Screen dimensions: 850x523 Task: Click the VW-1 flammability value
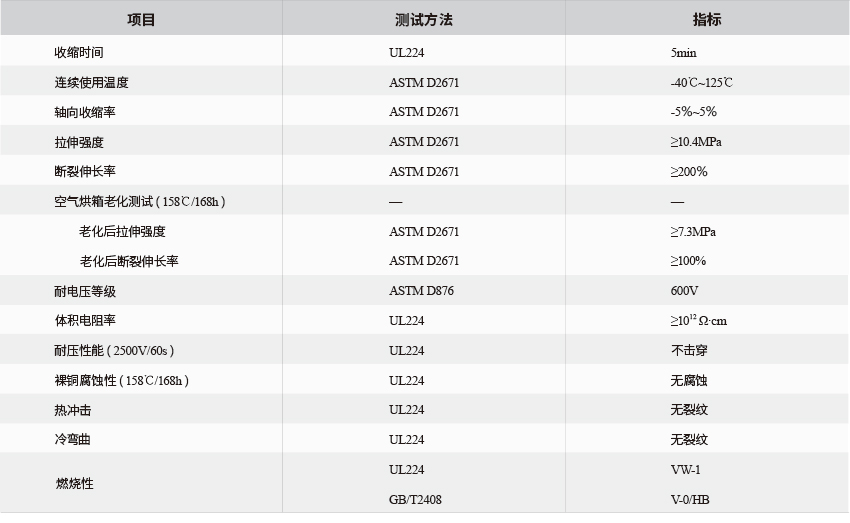coord(686,469)
